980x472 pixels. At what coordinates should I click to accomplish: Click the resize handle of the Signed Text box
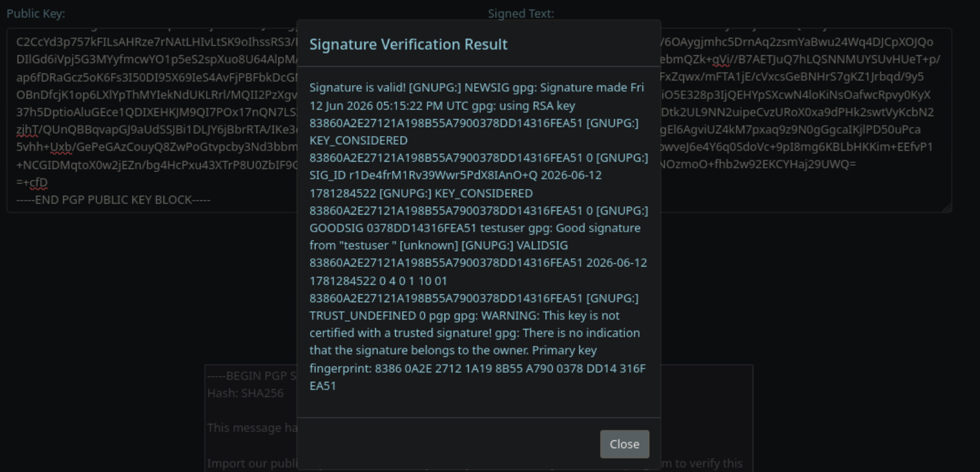(947, 207)
